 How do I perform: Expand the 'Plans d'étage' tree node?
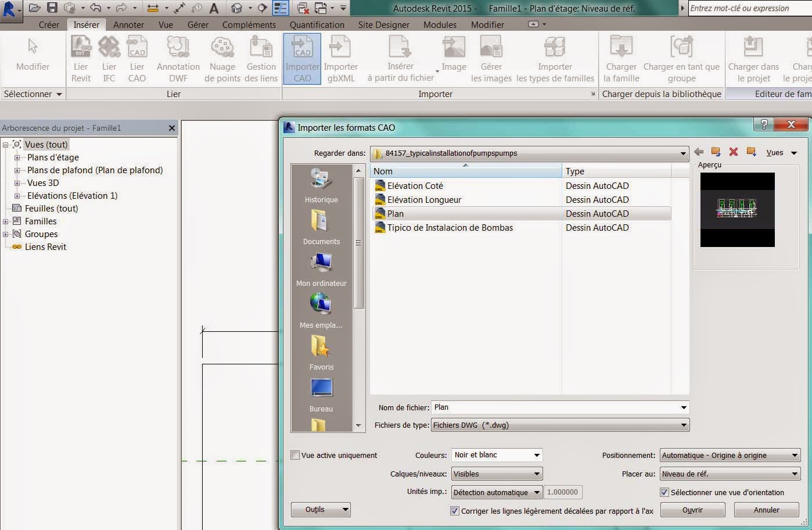pos(17,157)
